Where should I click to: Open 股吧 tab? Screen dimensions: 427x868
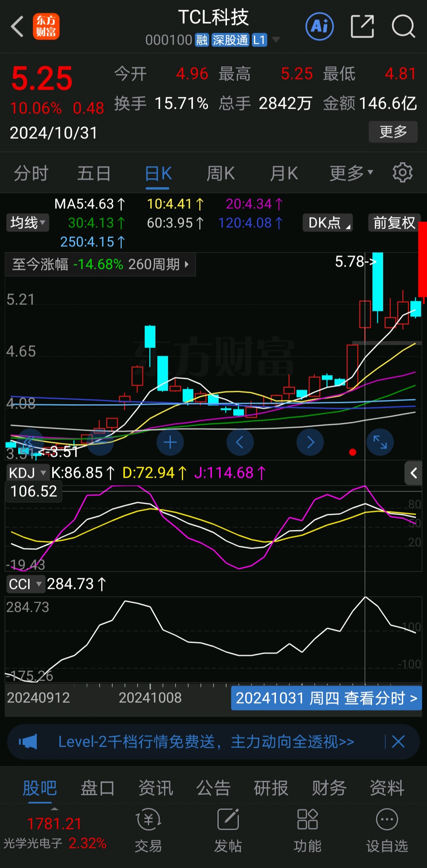40,788
